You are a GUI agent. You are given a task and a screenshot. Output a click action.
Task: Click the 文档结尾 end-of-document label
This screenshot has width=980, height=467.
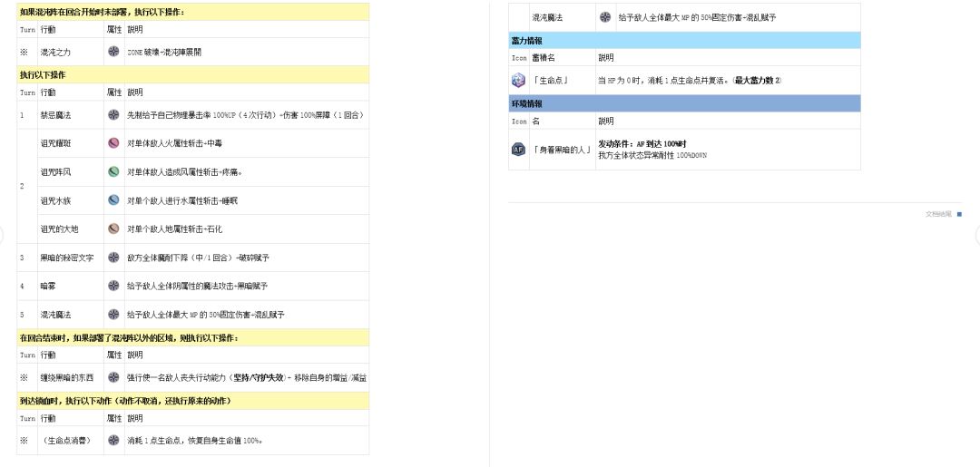(938, 214)
